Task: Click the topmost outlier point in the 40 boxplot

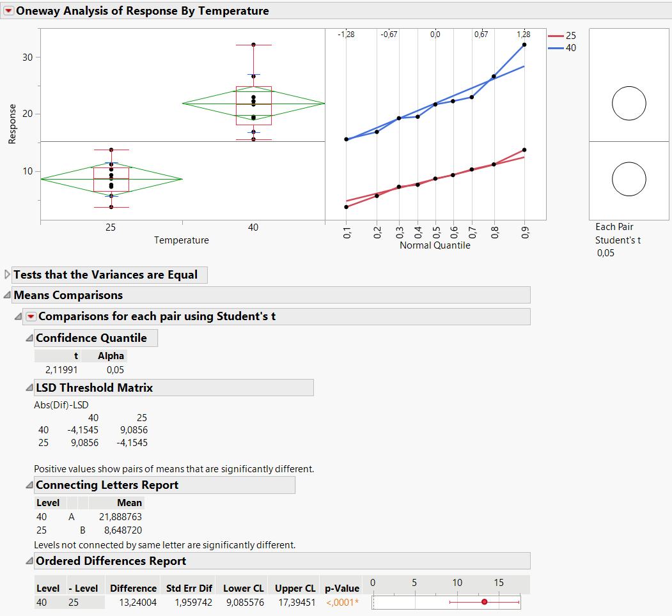Action: 253,45
